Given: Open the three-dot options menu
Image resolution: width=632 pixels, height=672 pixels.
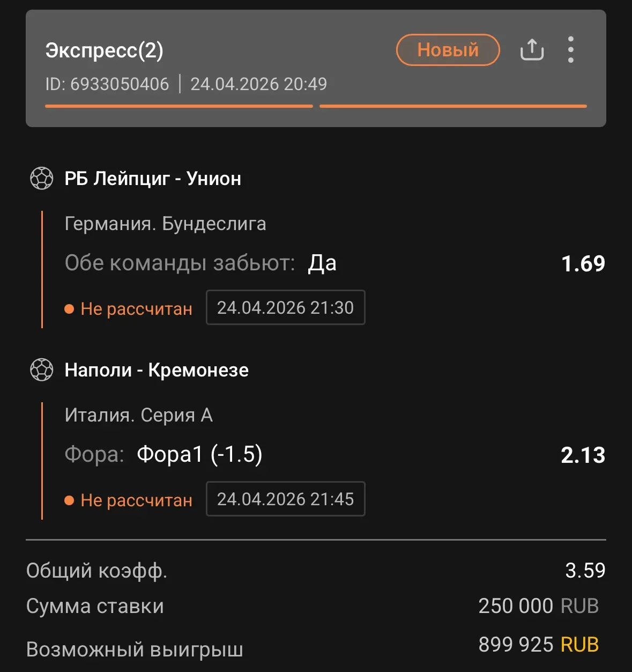Looking at the screenshot, I should (571, 50).
